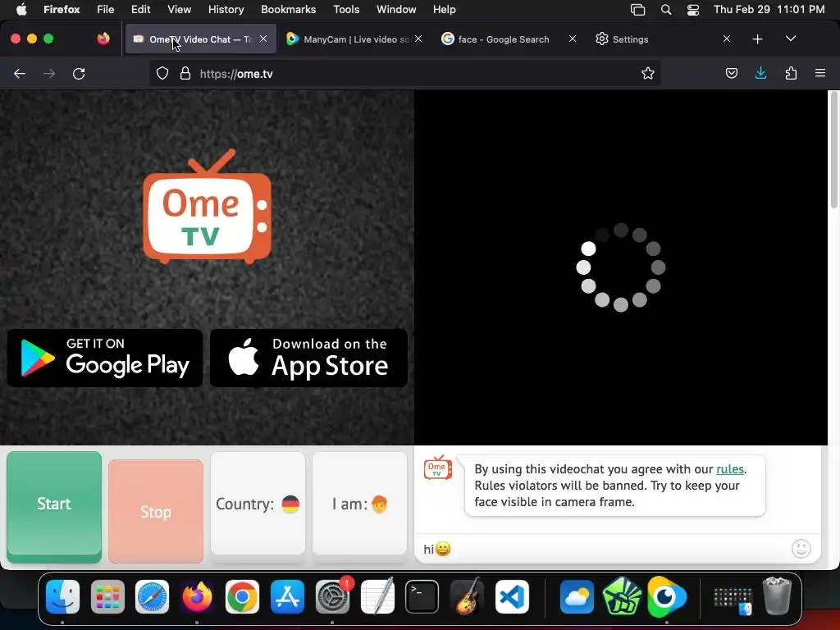Close the Settings tab

pos(727,39)
